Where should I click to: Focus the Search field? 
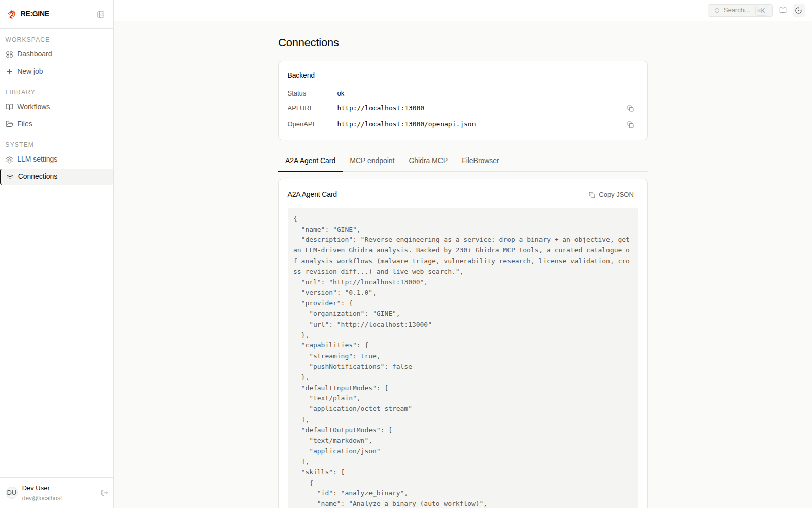pyautogui.click(x=740, y=10)
